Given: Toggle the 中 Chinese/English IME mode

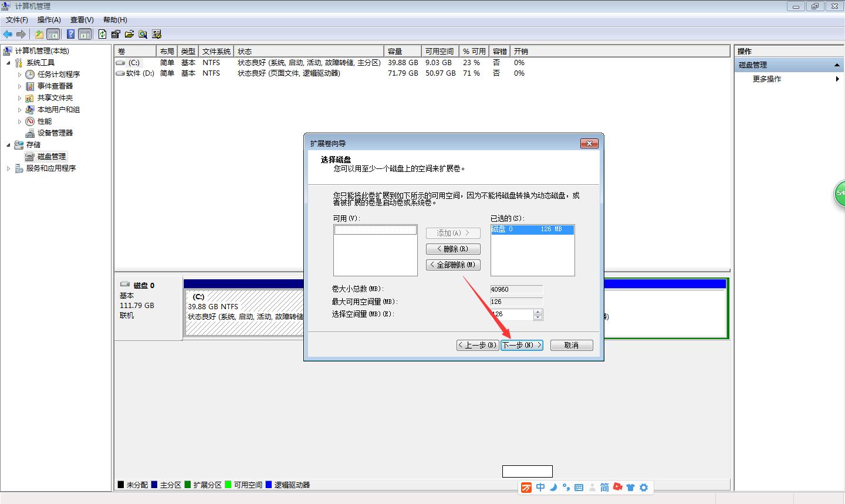Looking at the screenshot, I should pyautogui.click(x=540, y=487).
